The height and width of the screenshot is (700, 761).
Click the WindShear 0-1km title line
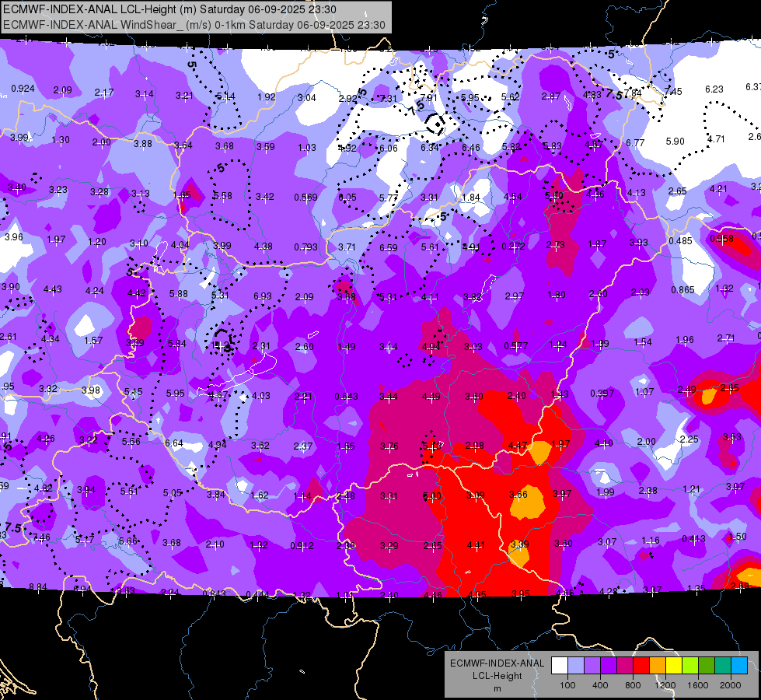(x=194, y=25)
